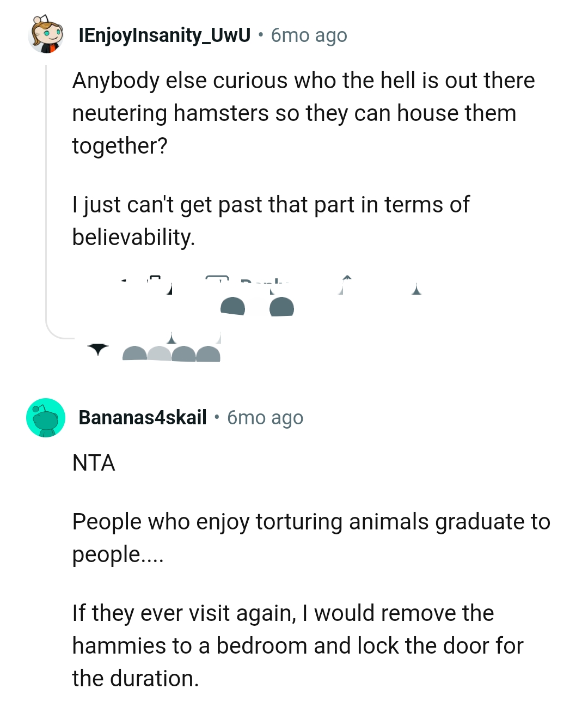Click the left dark gray half-circle

[232, 307]
